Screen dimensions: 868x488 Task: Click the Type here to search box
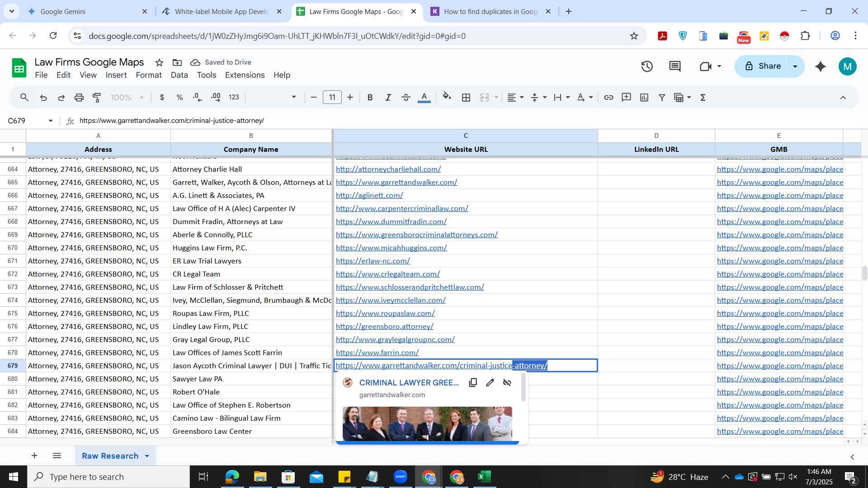coord(108,477)
